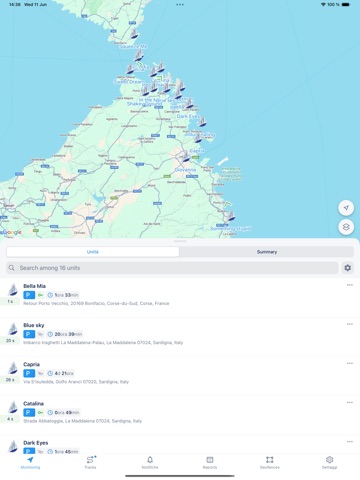Select the Blue sky boat icon in list
Viewport: 360px width, 480px height.
pos(13,329)
